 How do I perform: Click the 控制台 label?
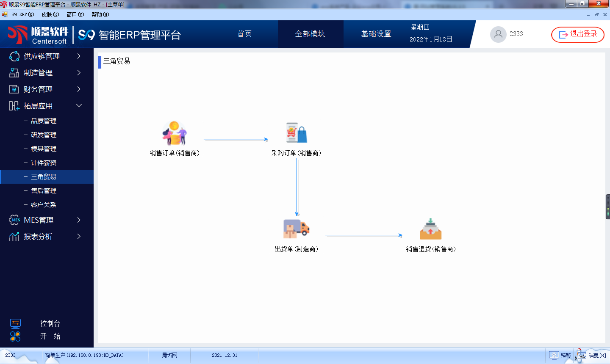coord(50,323)
